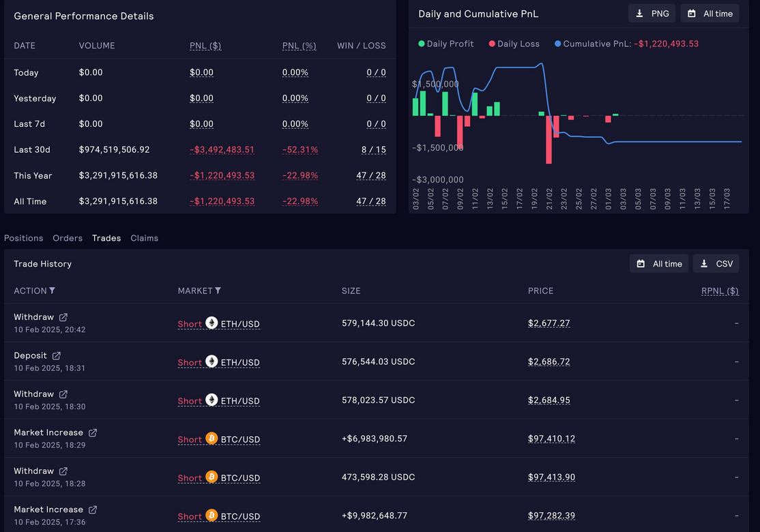Image resolution: width=760 pixels, height=532 pixels.
Task: Click Ethereum icon in the Deposit row
Action: [x=211, y=361]
